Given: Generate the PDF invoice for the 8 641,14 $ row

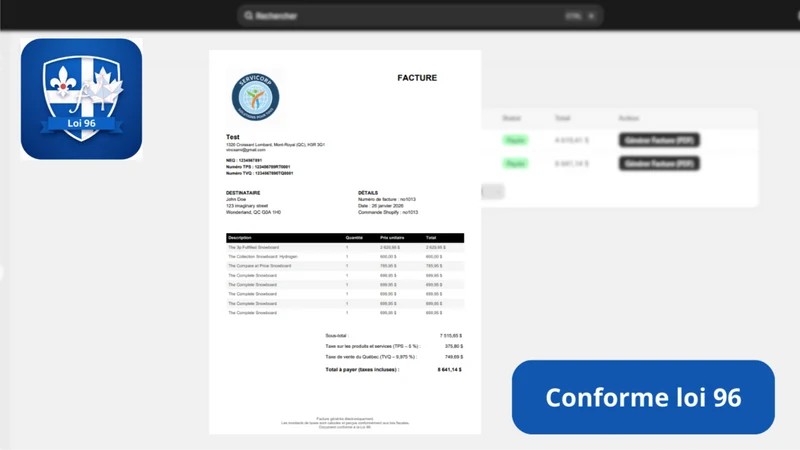Looking at the screenshot, I should (659, 163).
